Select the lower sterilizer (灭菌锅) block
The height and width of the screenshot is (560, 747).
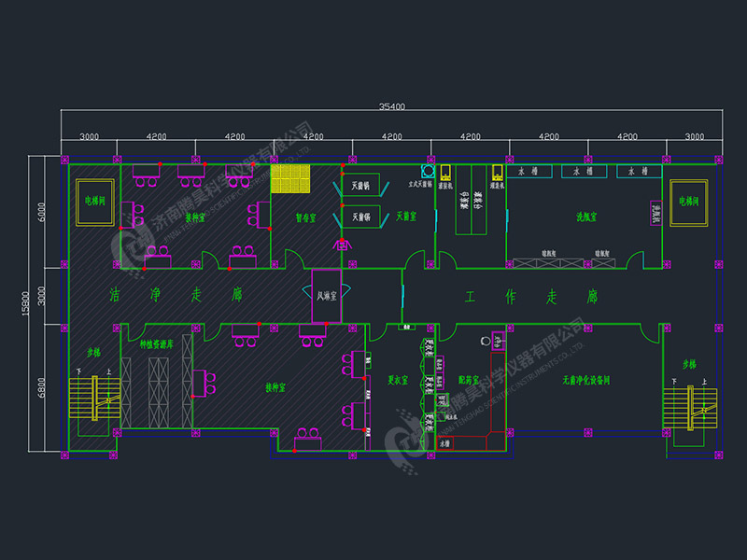[360, 217]
